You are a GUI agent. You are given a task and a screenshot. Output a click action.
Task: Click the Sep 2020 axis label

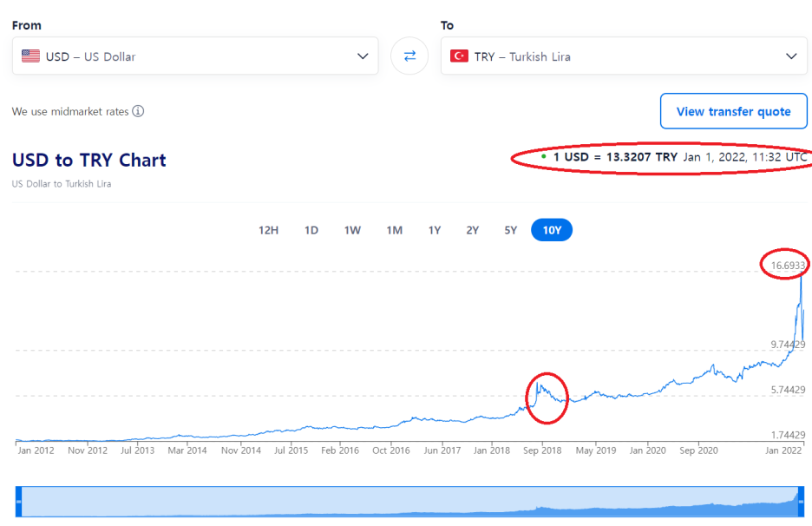(x=698, y=450)
